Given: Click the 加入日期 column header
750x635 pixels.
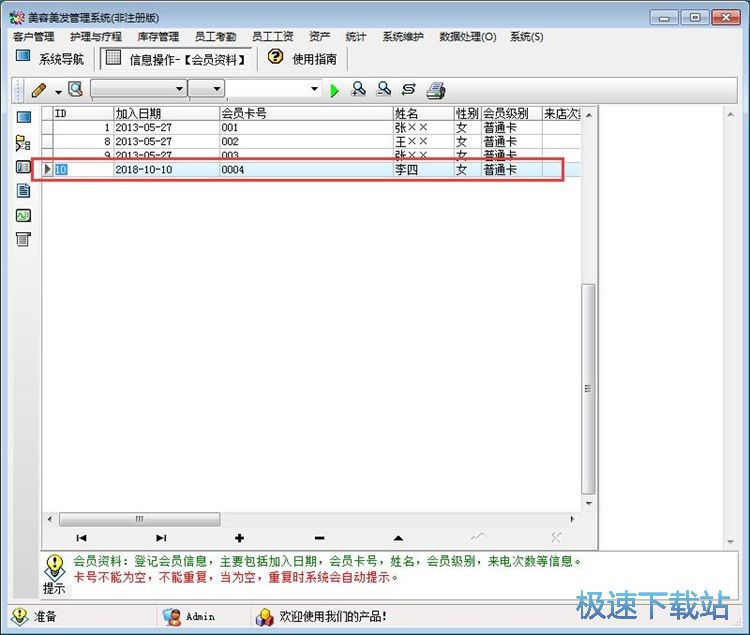Looking at the screenshot, I should point(166,113).
